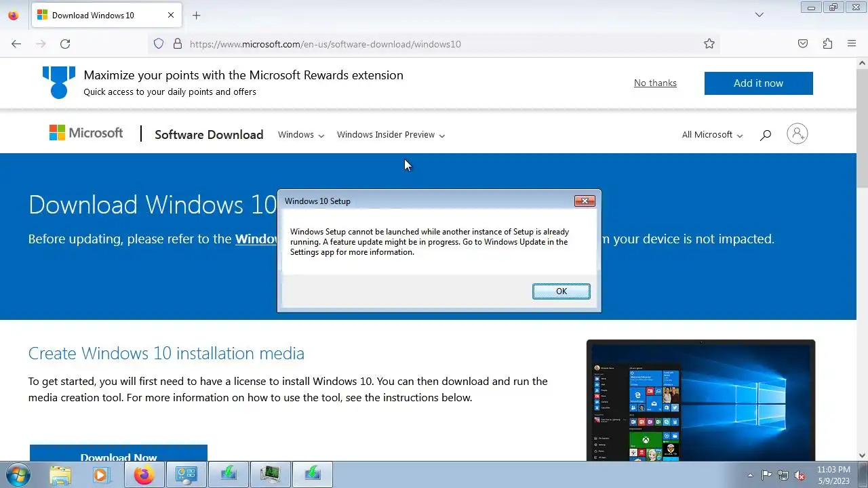Click the search magnifier icon

coord(766,135)
